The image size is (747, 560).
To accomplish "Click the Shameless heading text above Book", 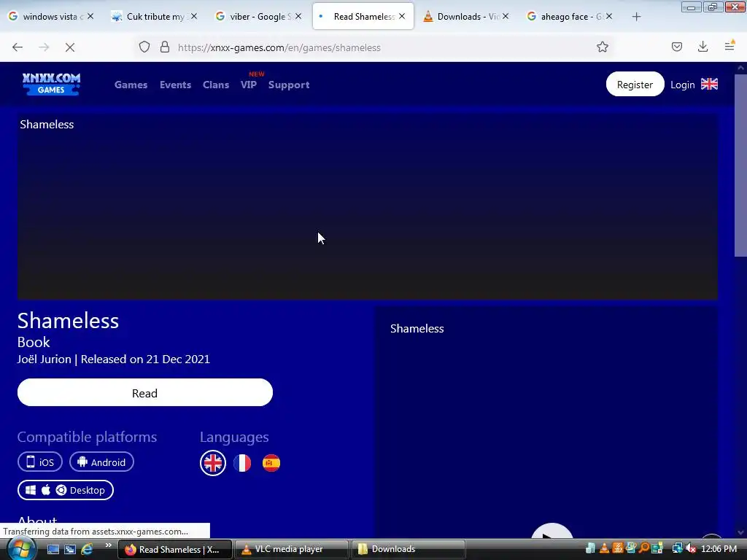I will pyautogui.click(x=68, y=321).
